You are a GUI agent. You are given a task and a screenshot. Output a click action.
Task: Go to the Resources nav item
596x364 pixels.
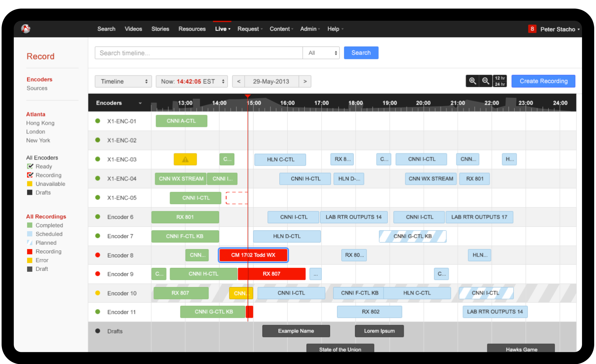tap(192, 29)
